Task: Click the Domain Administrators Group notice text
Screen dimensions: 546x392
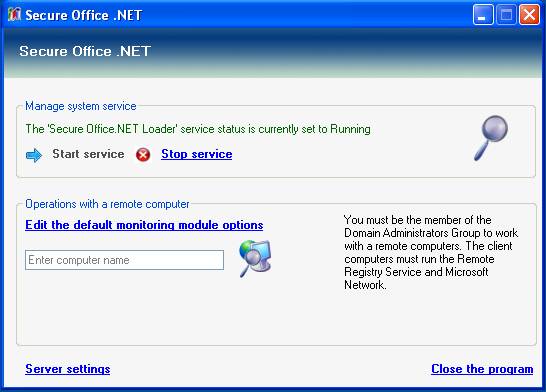Action: [x=431, y=252]
